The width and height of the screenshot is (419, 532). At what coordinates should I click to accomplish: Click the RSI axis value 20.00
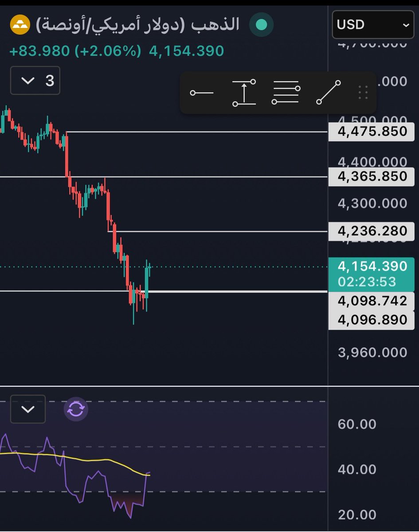357,515
